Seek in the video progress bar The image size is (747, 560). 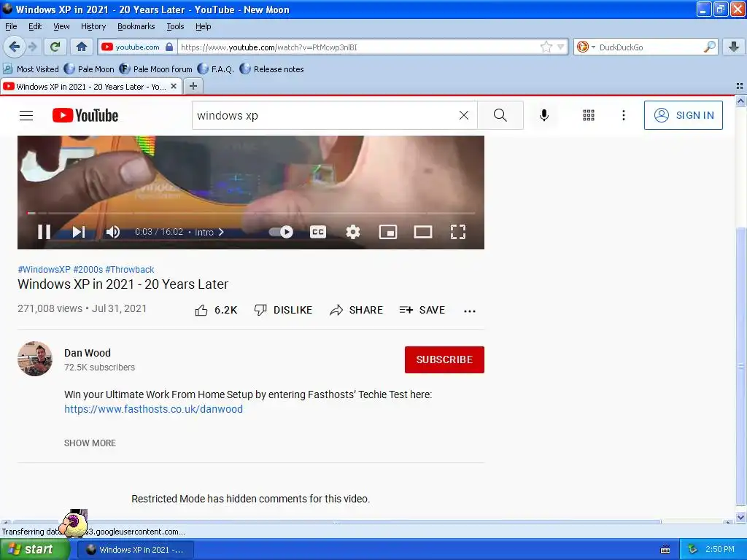click(251, 213)
